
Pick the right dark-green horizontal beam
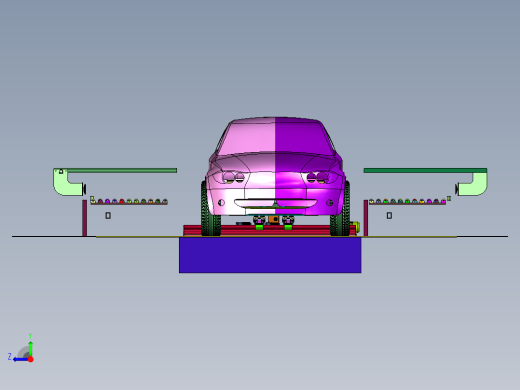425,170
